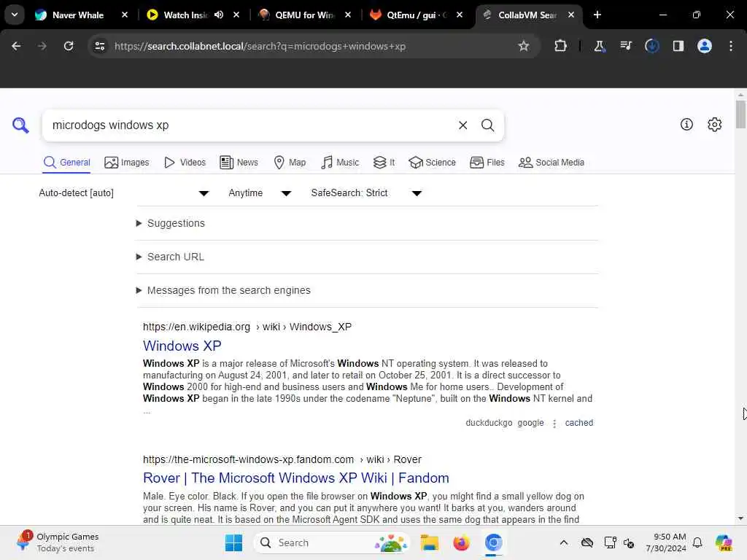Open the downloads icon in toolbar
Image resolution: width=747 pixels, height=560 pixels.
pos(651,46)
